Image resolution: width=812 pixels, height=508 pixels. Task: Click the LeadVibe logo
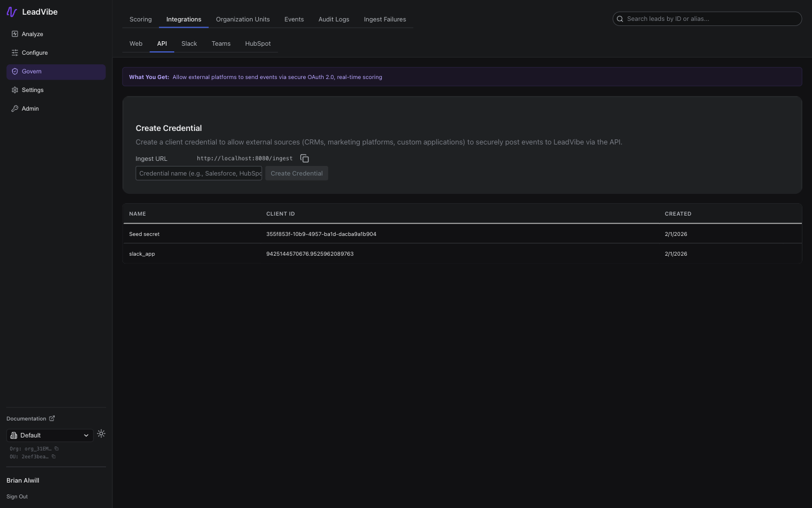(x=32, y=12)
